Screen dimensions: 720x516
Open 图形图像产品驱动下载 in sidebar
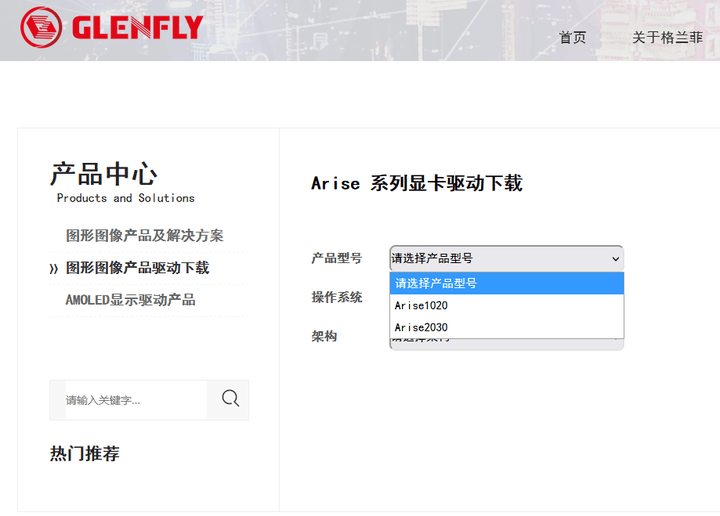pos(137,268)
